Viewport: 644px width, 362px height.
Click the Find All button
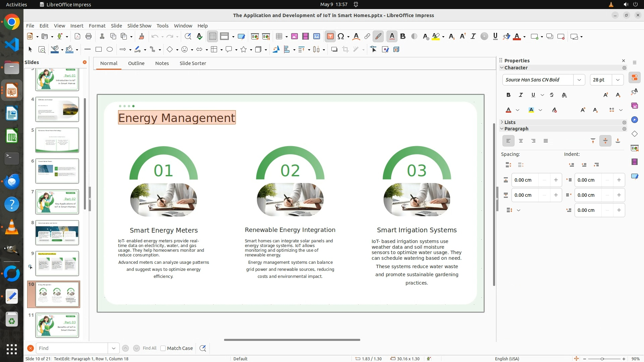[x=150, y=348]
